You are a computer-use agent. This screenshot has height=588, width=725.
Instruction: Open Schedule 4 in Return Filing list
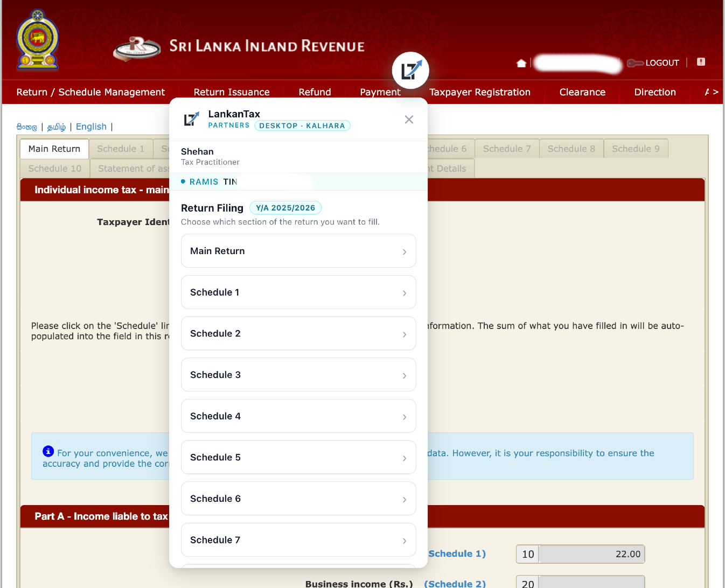coord(298,416)
